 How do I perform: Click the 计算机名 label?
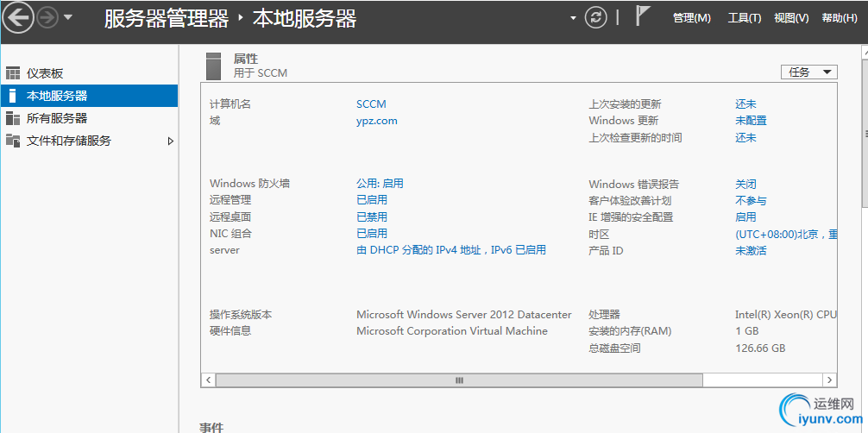(x=230, y=104)
